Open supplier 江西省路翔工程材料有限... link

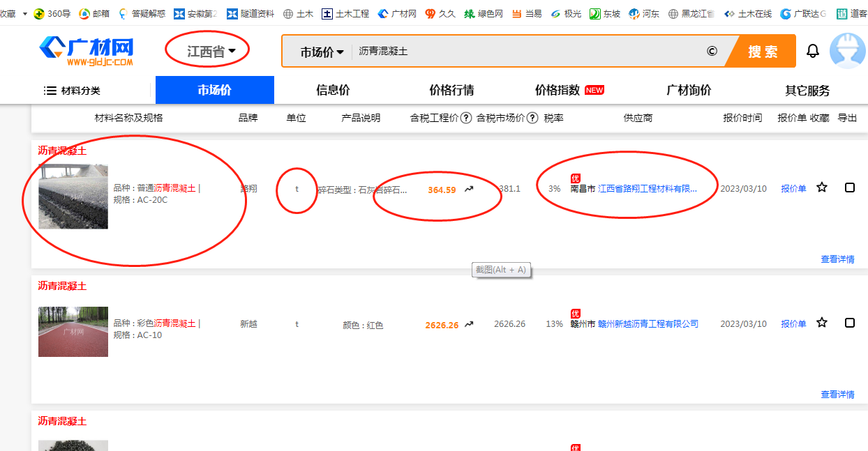(648, 188)
